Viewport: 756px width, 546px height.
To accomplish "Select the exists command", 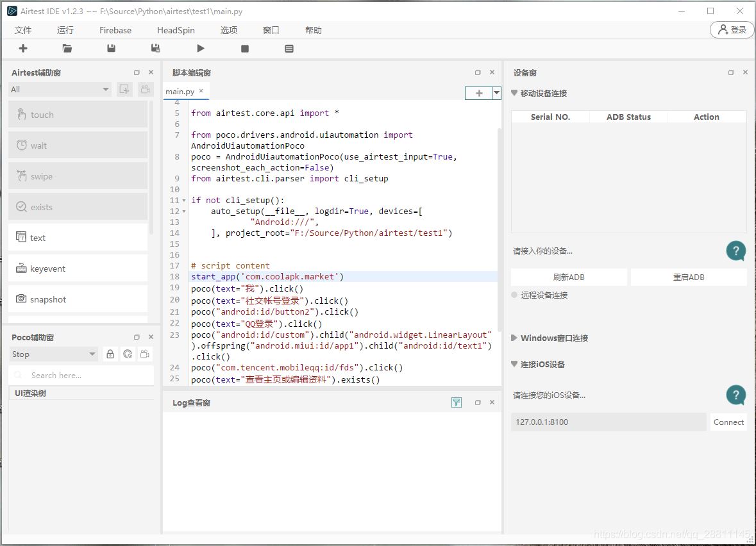I will (78, 207).
